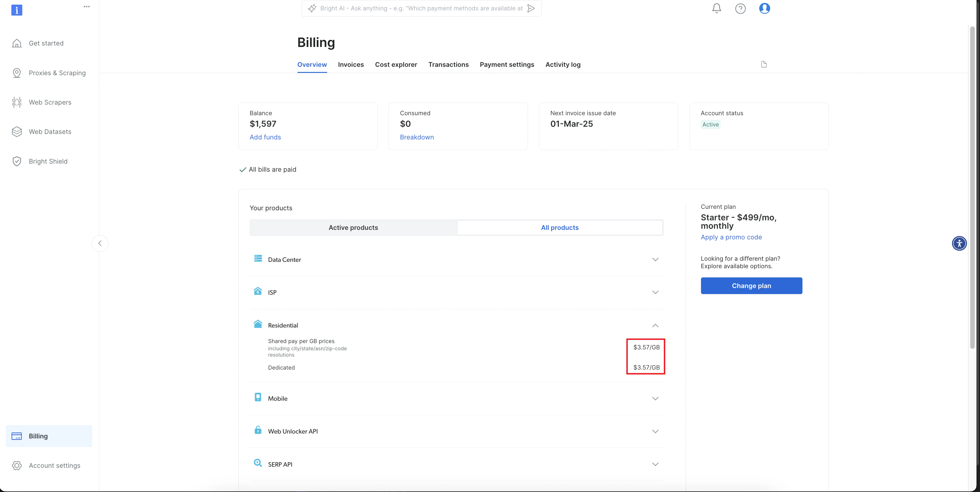Collapse the Residential product section
The width and height of the screenshot is (980, 492).
coord(655,326)
